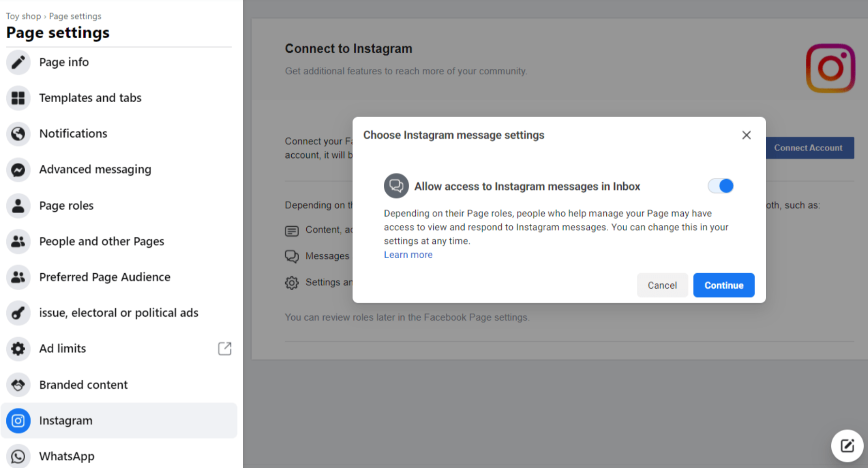Click the Preferred Page Audience icon
Viewport: 868px width, 468px height.
pos(18,277)
